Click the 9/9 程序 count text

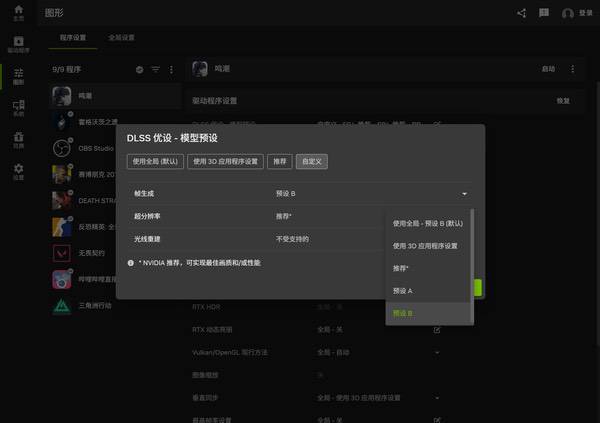(67, 69)
